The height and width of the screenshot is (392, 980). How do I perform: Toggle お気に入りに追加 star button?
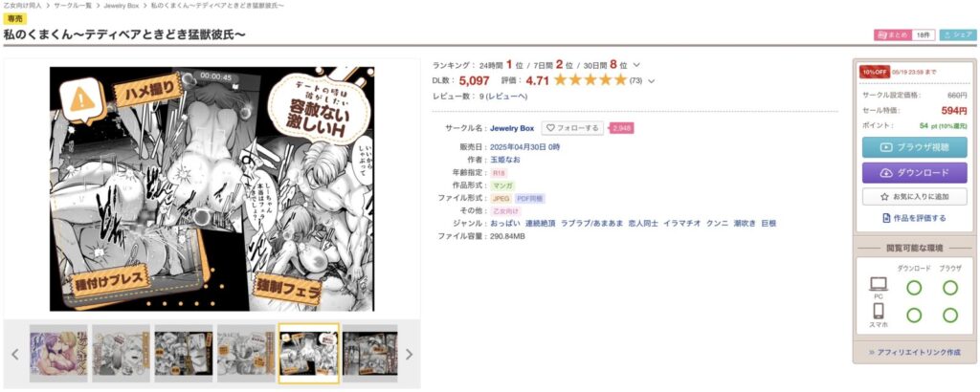914,197
